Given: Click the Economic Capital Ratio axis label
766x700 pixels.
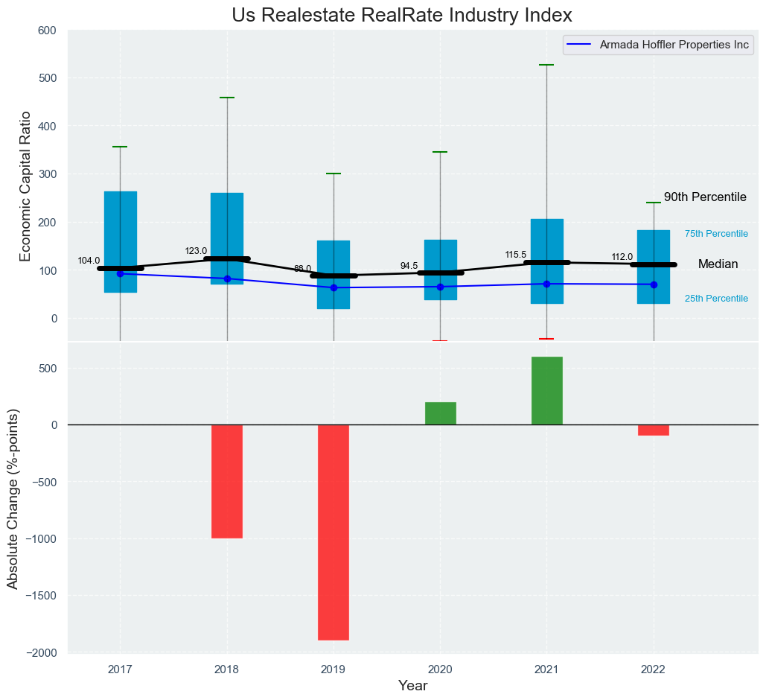Looking at the screenshot, I should click(25, 185).
